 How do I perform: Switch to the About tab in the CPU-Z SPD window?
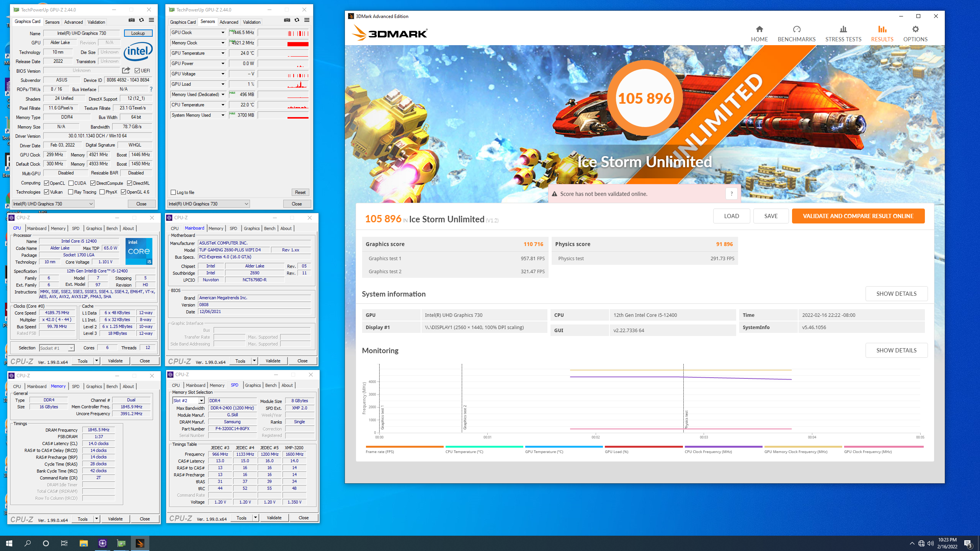[x=287, y=385]
